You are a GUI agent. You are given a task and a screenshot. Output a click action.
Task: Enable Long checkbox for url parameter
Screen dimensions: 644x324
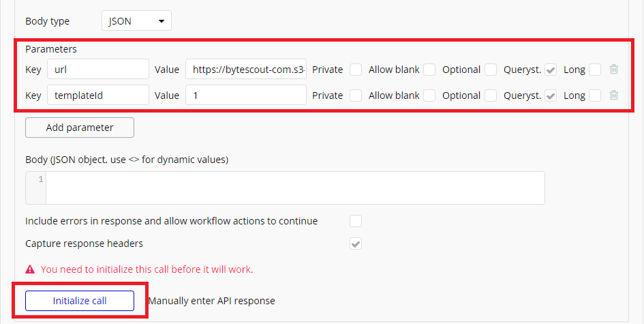[x=595, y=70]
